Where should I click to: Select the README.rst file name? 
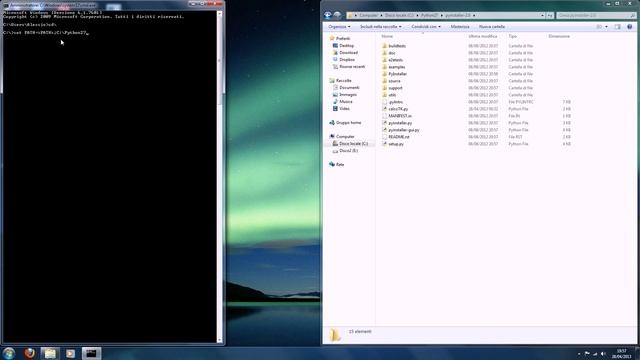coord(399,137)
